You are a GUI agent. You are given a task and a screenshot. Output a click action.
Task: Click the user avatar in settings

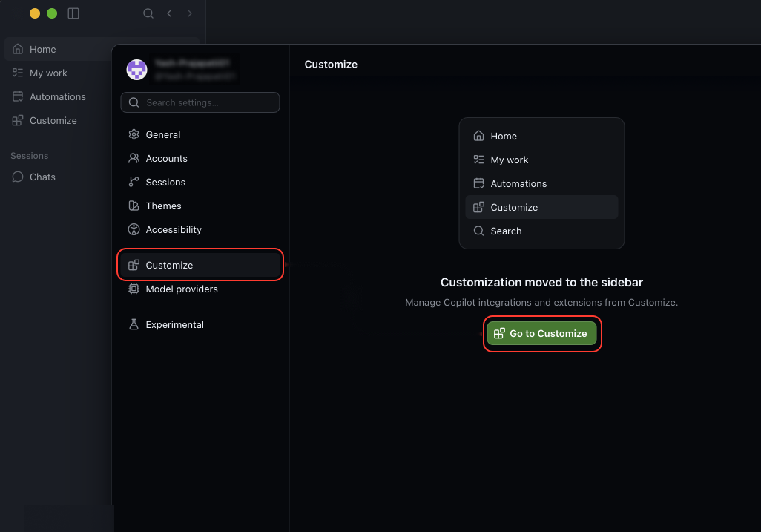coord(137,70)
